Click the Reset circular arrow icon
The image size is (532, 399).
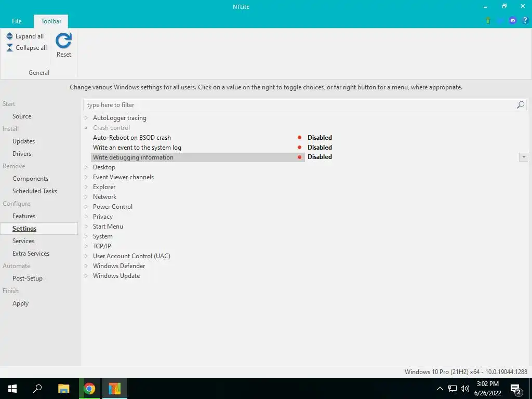tap(63, 41)
